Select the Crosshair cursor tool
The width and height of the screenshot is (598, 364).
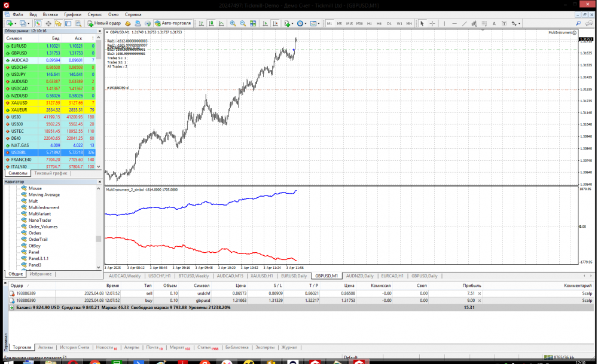pos(432,23)
